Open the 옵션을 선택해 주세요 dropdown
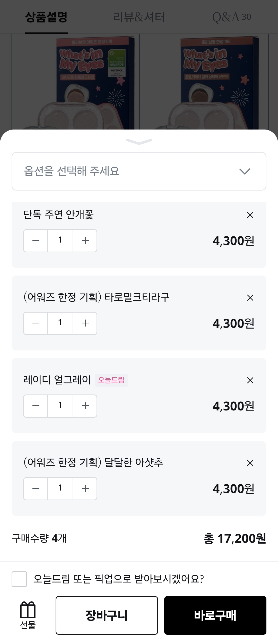The image size is (278, 644). (x=139, y=171)
